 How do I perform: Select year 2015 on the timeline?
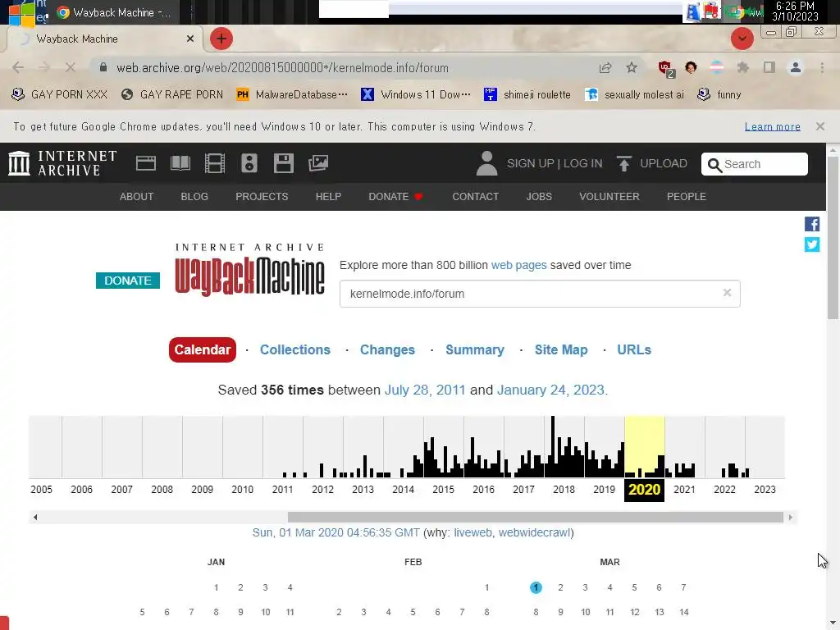click(443, 490)
